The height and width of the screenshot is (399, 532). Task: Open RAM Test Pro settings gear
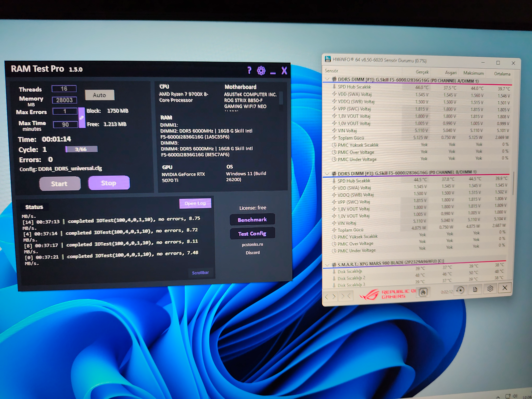(x=261, y=71)
